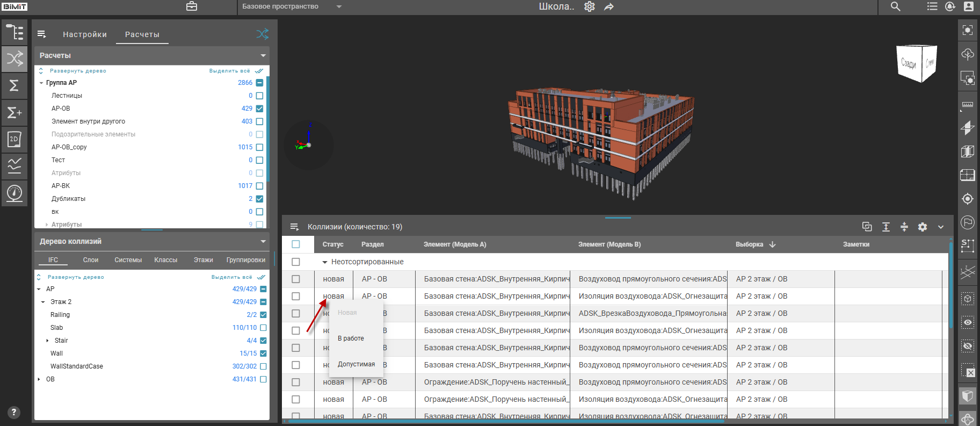This screenshot has height=426, width=980.
Task: Click the search magnifier icon in top bar
Action: [x=895, y=6]
